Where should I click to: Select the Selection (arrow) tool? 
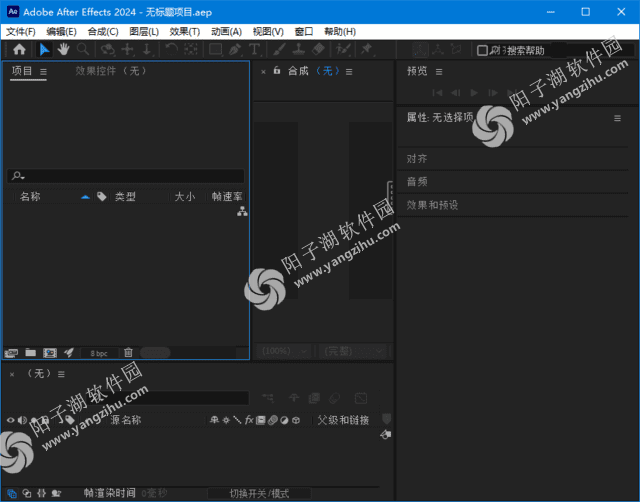point(44,50)
